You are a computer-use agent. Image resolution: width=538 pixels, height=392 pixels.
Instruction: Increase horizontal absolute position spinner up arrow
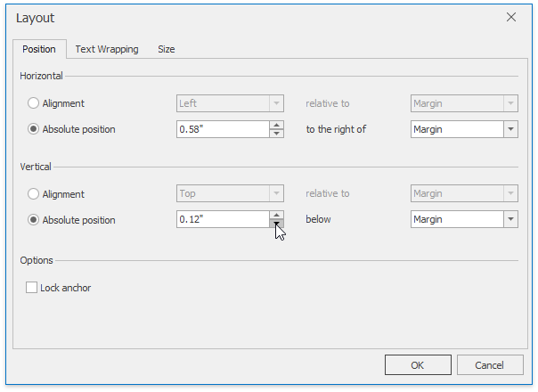tap(277, 125)
